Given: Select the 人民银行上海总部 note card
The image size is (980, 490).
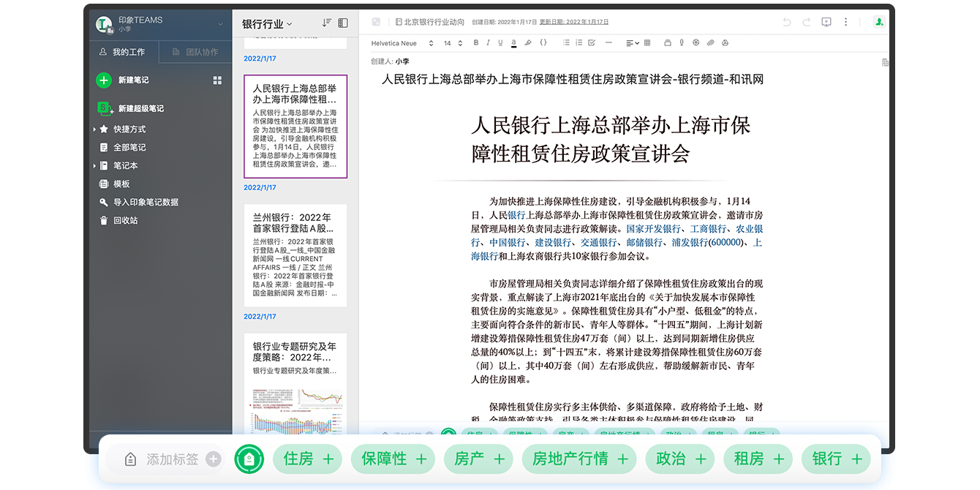Looking at the screenshot, I should pos(295,126).
